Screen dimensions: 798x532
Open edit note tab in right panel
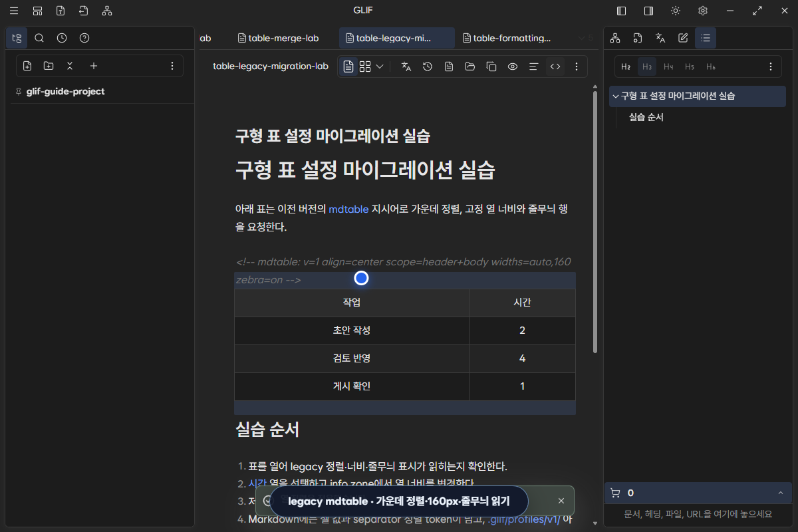coord(683,38)
